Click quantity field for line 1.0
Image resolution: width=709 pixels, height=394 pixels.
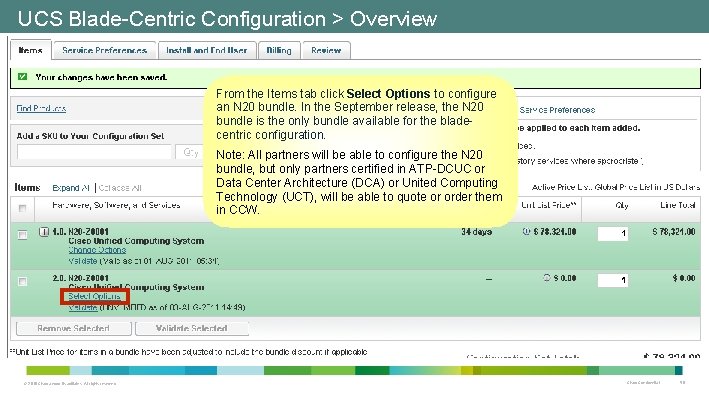click(613, 233)
